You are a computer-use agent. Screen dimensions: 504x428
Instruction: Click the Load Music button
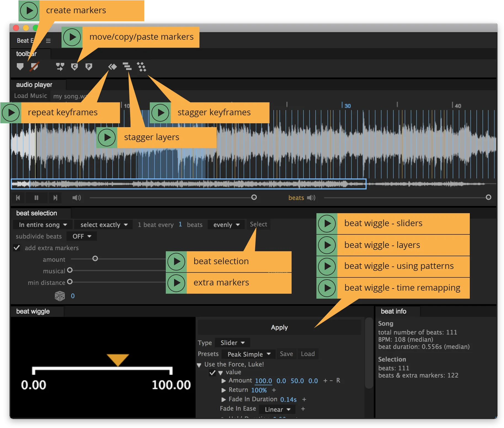(x=31, y=96)
